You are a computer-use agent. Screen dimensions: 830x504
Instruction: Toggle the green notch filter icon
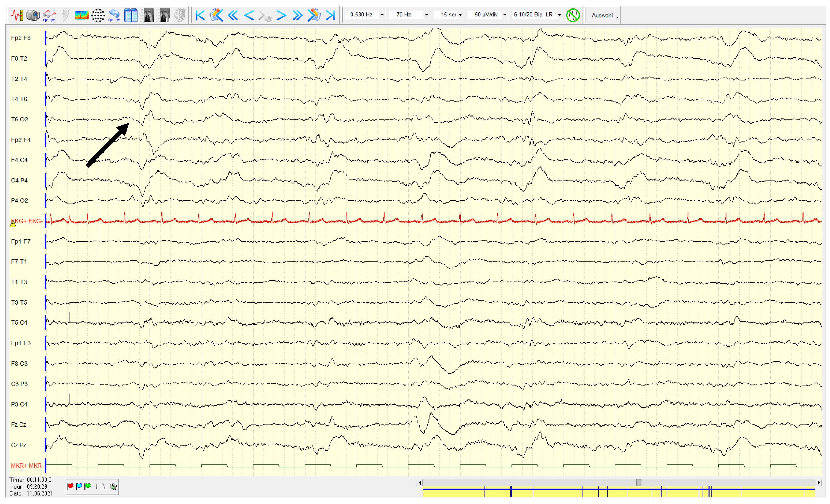[573, 15]
